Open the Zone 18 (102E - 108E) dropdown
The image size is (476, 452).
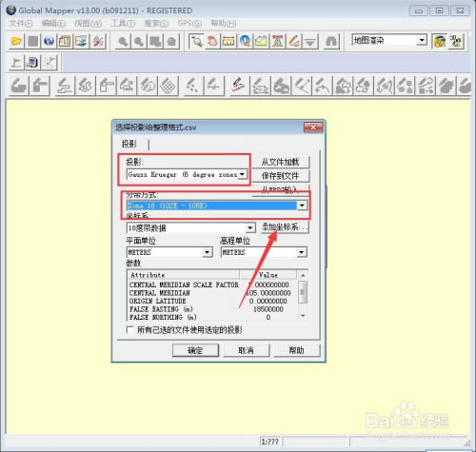coord(302,206)
